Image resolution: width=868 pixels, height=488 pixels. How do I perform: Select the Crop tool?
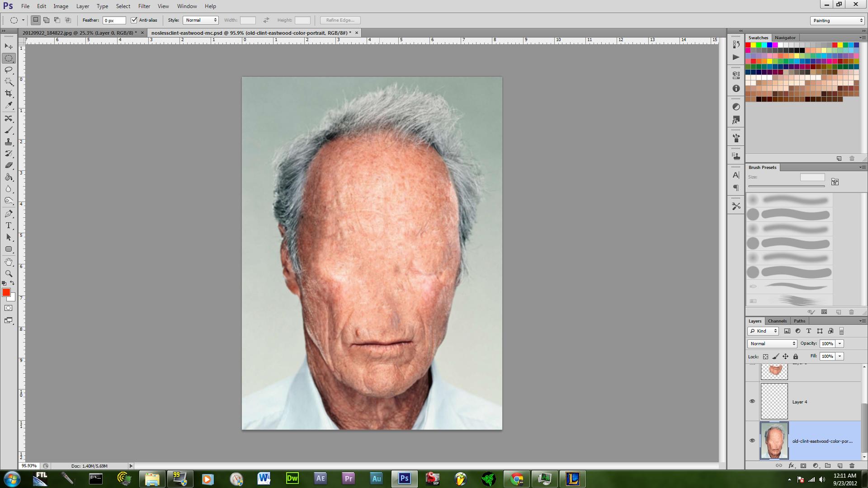click(x=9, y=94)
